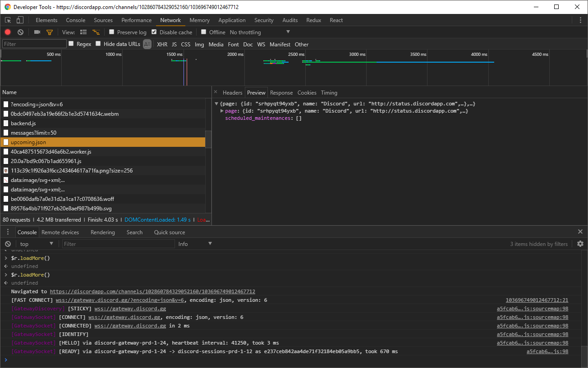Open the DevTools three-dot customize menu
This screenshot has height=368, width=588.
click(580, 20)
